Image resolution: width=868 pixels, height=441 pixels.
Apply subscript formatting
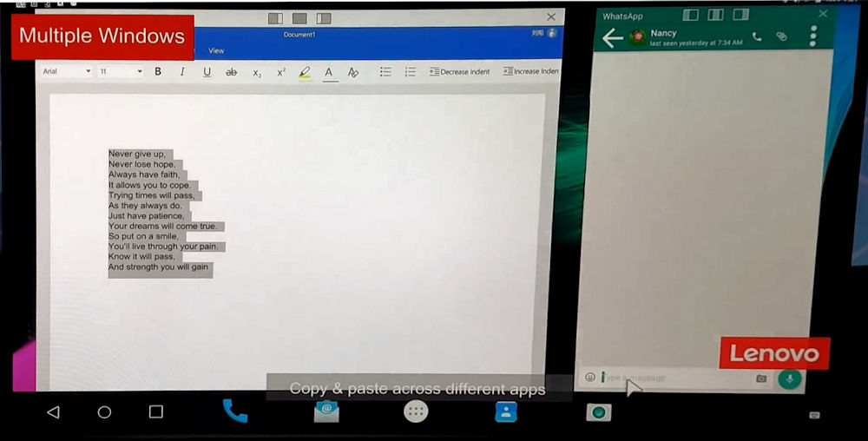257,72
